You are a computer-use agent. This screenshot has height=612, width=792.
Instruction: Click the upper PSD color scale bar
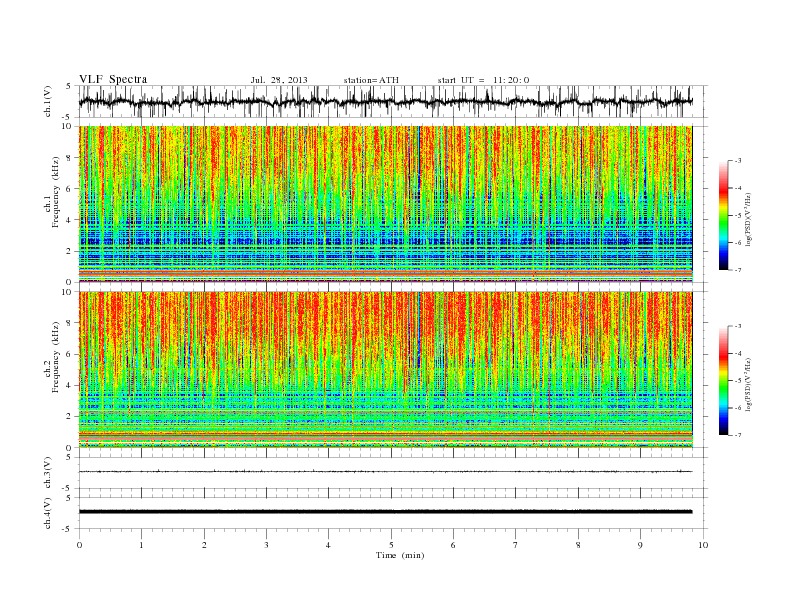point(723,215)
